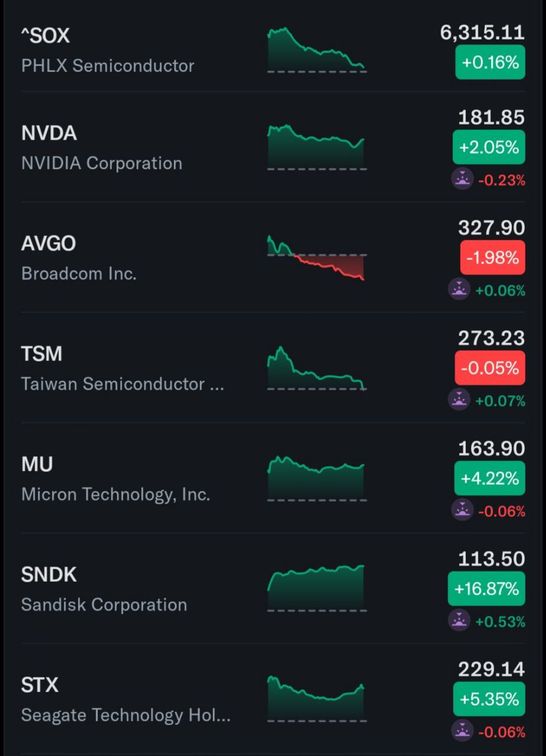The width and height of the screenshot is (546, 756).
Task: Tap the pre-market sunrise icon for MU
Action: (462, 510)
